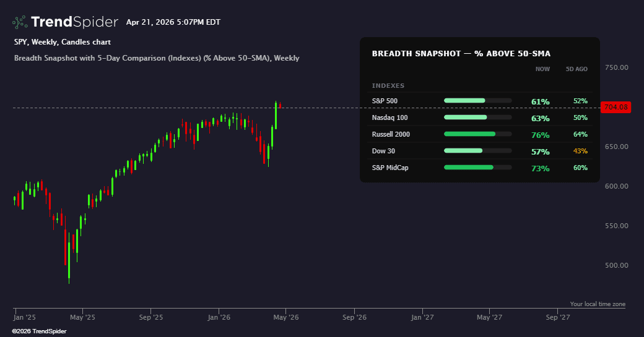Viewport: 644px width, 337px height.
Task: Click the S&P 500 row label
Action: tap(385, 101)
